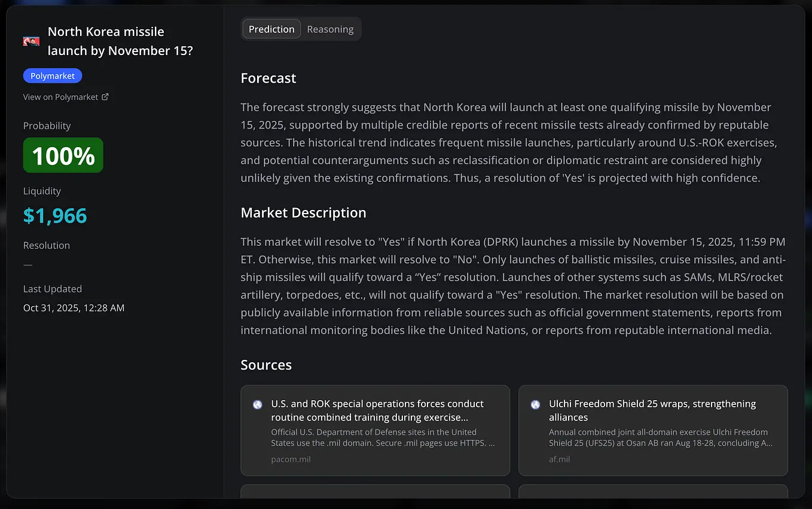812x509 pixels.
Task: Click the green 100% probability badge
Action: click(x=63, y=156)
